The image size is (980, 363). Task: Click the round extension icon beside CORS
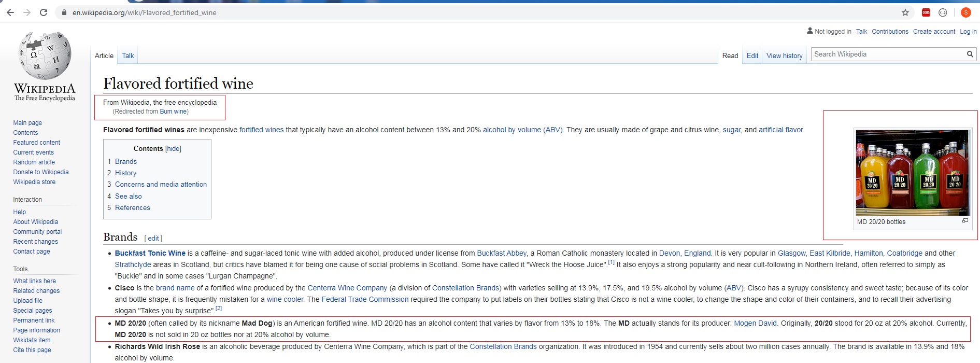[x=943, y=12]
